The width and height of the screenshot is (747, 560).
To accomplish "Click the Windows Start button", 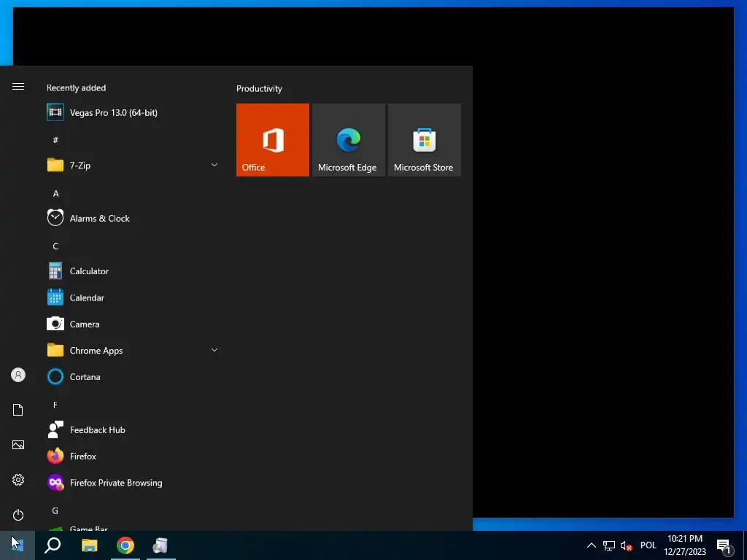I will 18,545.
